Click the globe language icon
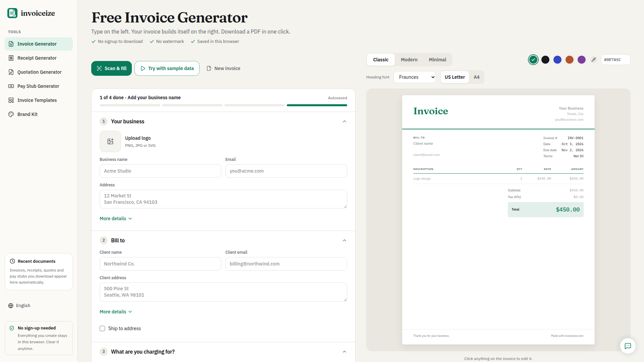 pos(11,306)
